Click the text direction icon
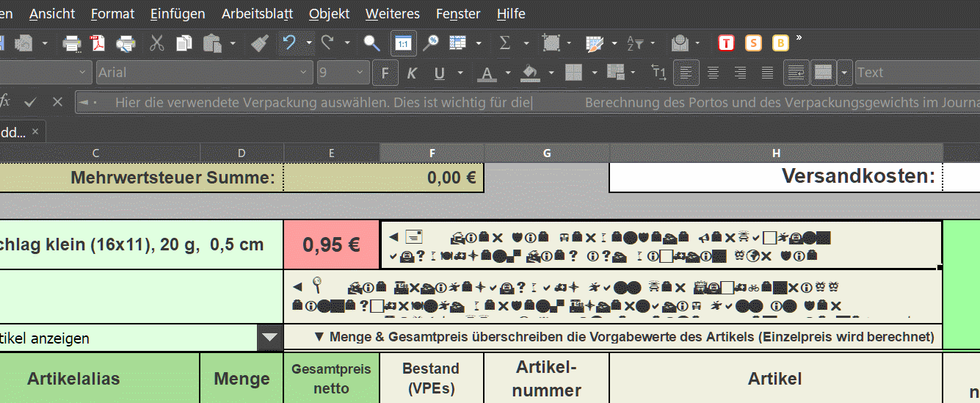Screen dimensions: 980x403 point(659,73)
